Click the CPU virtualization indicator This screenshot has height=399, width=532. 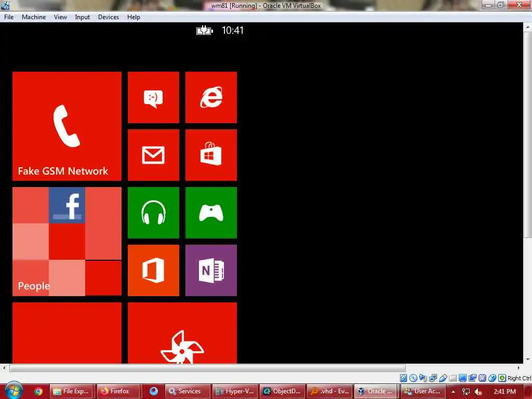click(x=482, y=378)
